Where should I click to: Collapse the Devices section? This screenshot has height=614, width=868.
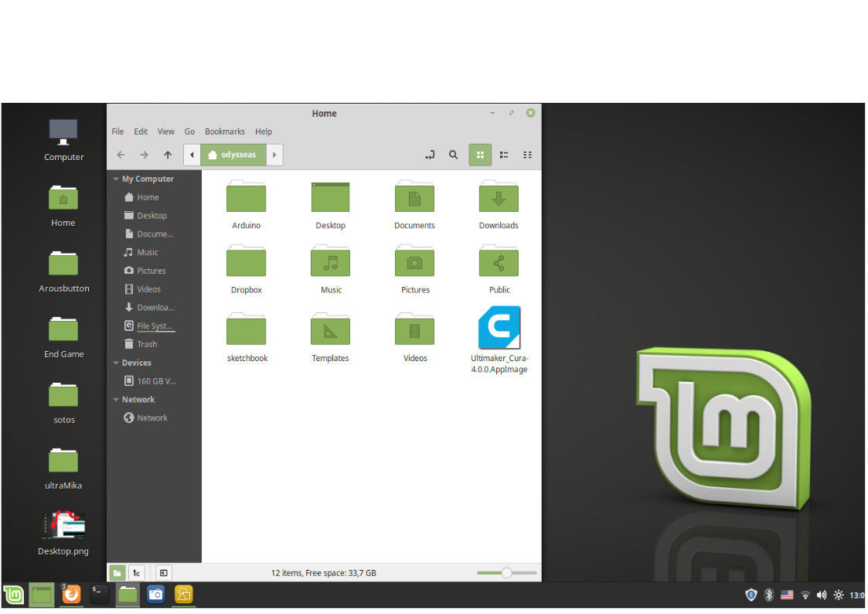click(x=115, y=363)
